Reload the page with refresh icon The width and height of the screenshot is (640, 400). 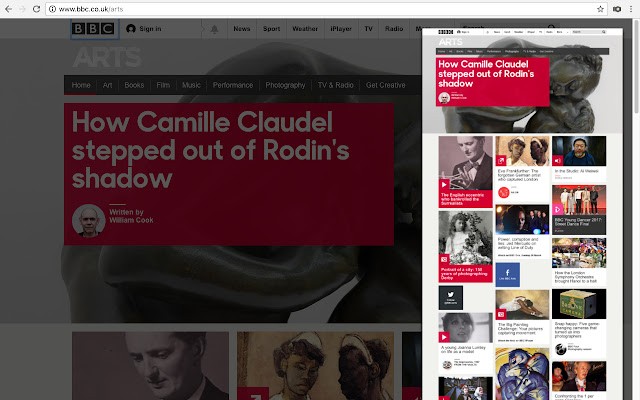pyautogui.click(x=36, y=8)
